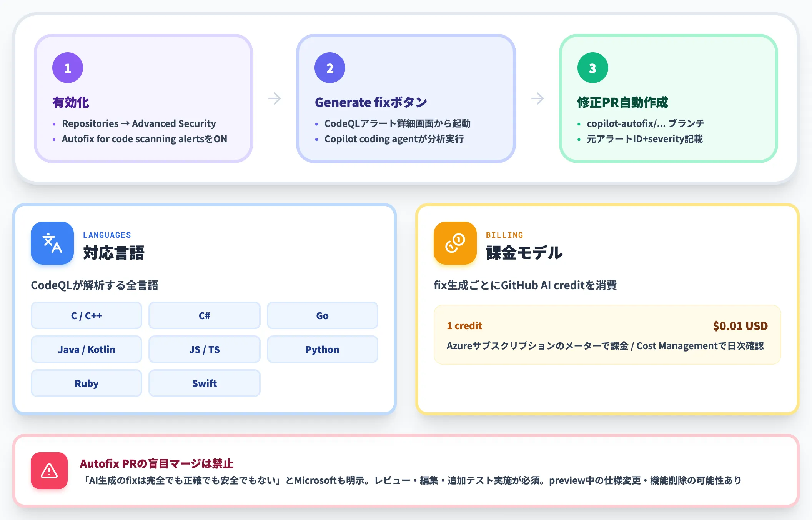The width and height of the screenshot is (812, 520).
Task: Click 'Autofix PRの盲目マージは禁止' warning title
Action: 156,464
